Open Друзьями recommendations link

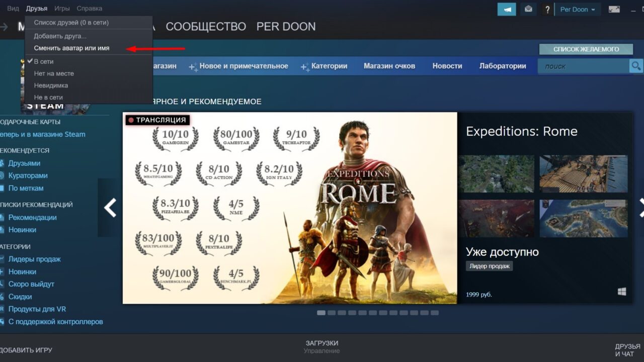[x=24, y=163]
